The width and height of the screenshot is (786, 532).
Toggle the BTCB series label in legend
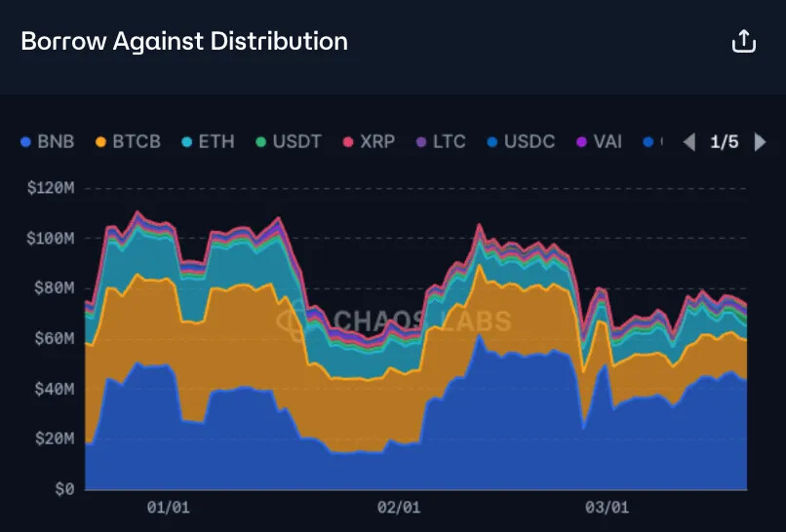[136, 142]
